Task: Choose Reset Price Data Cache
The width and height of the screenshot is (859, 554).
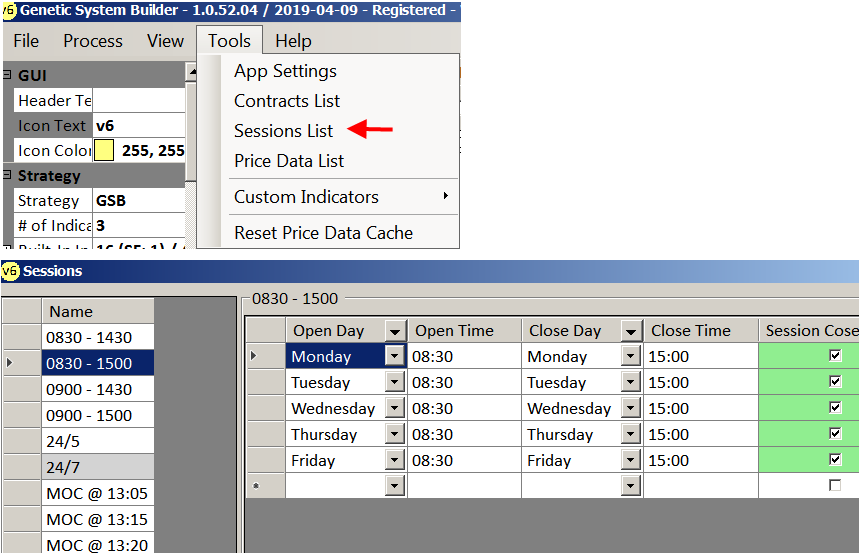Action: pos(323,233)
